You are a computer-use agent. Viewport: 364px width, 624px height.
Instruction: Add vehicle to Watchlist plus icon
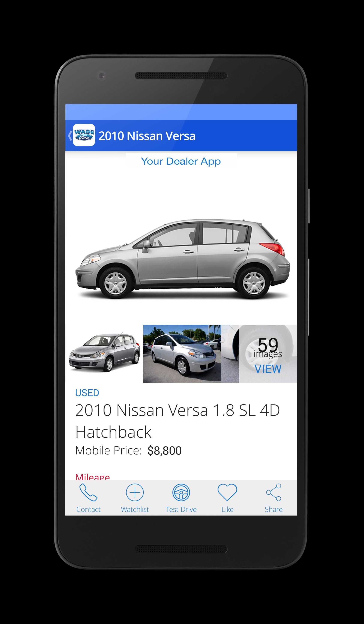click(x=135, y=492)
